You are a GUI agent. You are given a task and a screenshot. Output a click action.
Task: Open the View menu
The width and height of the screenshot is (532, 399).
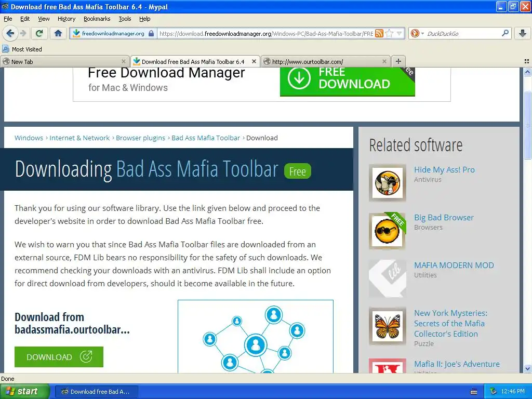coord(44,19)
